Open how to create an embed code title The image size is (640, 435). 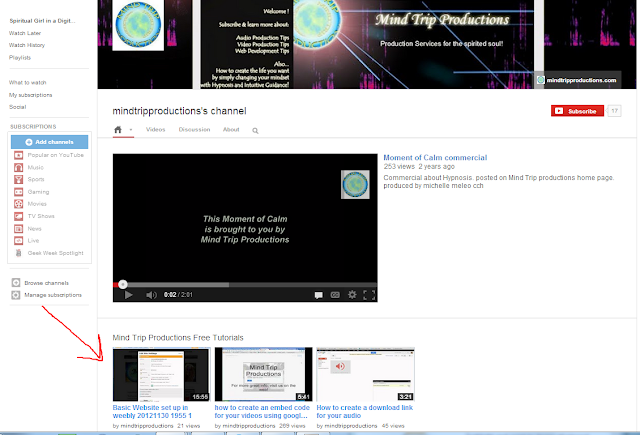pos(262,411)
